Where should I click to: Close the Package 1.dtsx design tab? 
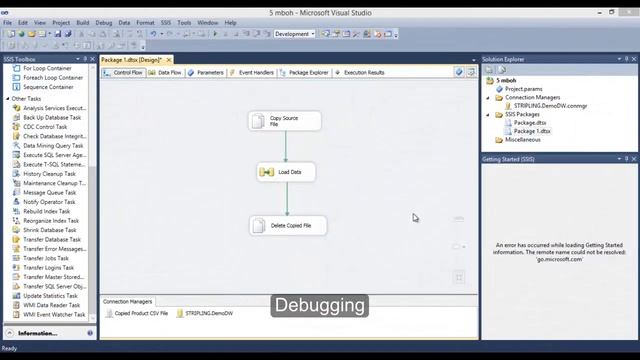[169, 60]
